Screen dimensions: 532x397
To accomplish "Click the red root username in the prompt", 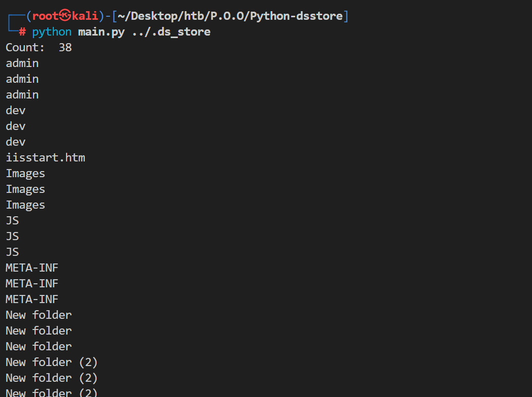I will pyautogui.click(x=45, y=16).
